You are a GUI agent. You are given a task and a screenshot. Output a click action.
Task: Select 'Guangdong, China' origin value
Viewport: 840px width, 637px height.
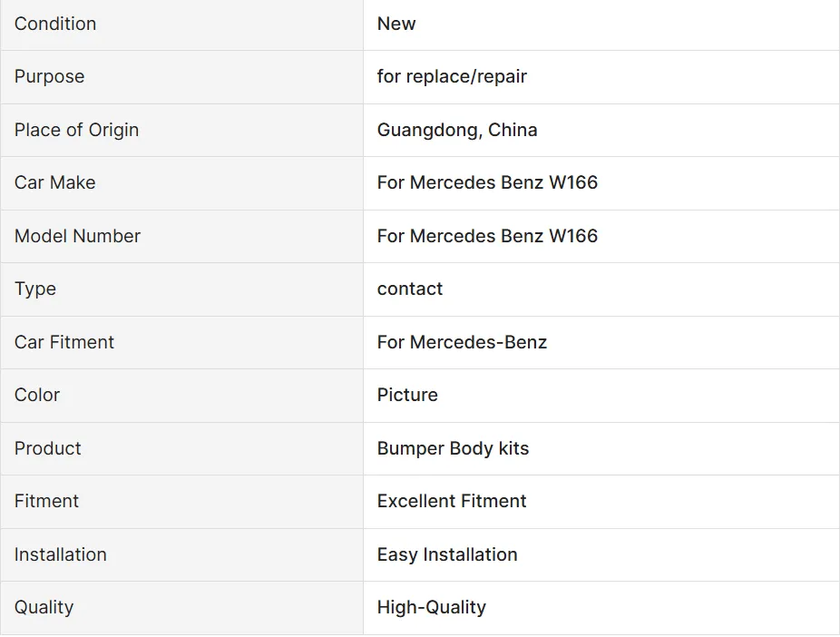(457, 130)
